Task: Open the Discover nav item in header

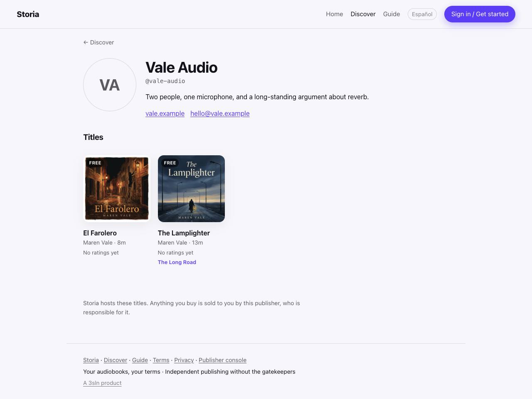Action: point(363,14)
